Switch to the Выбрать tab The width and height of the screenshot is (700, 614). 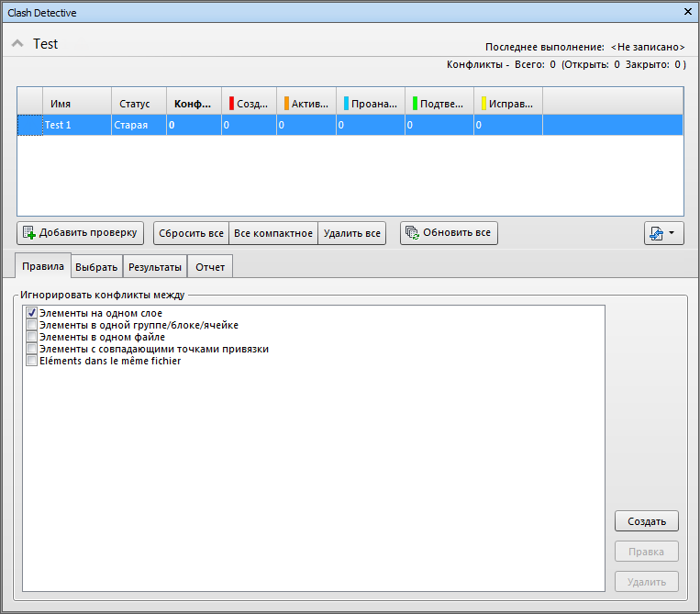pyautogui.click(x=96, y=267)
